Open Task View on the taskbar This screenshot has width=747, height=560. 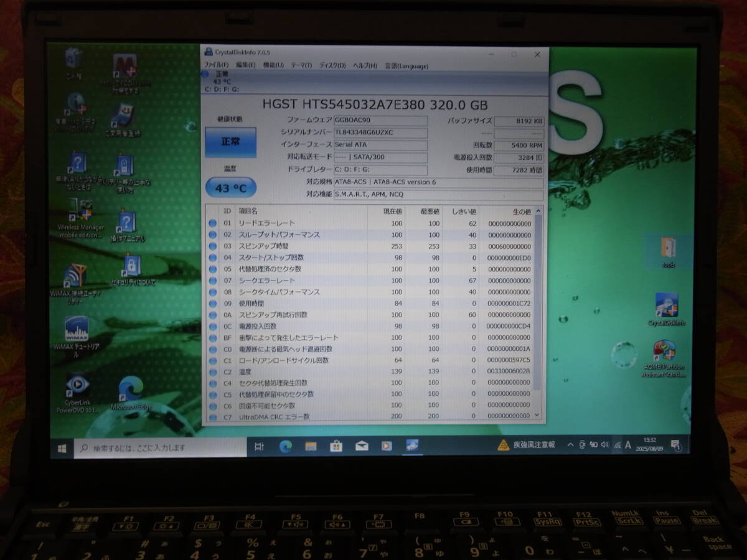[260, 446]
